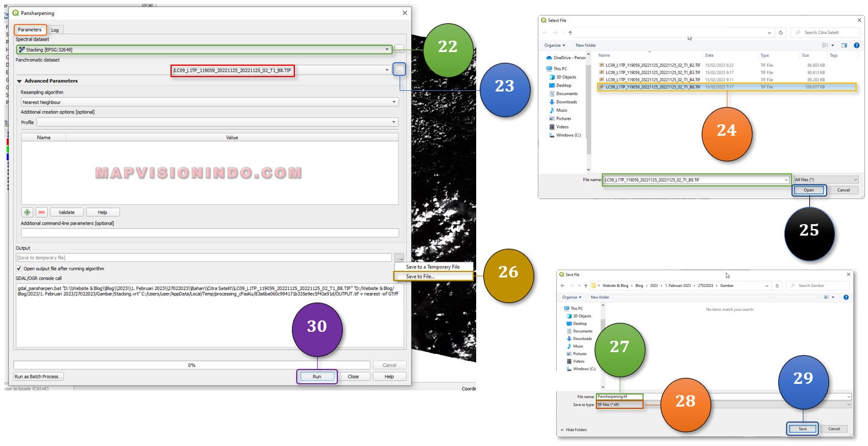Toggle 'Open output file after running algorithm' checkbox
Viewport: 868px width, 446px height.
click(x=19, y=268)
